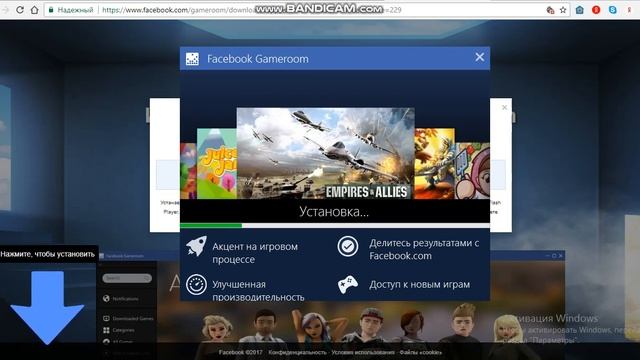
Task: Reload the browser page
Action: click(20, 10)
